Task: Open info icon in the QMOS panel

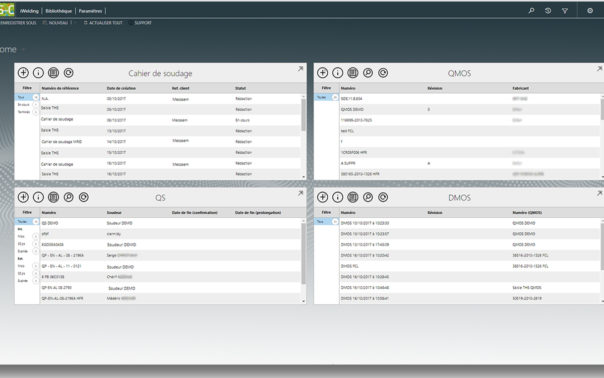Action: [x=337, y=72]
